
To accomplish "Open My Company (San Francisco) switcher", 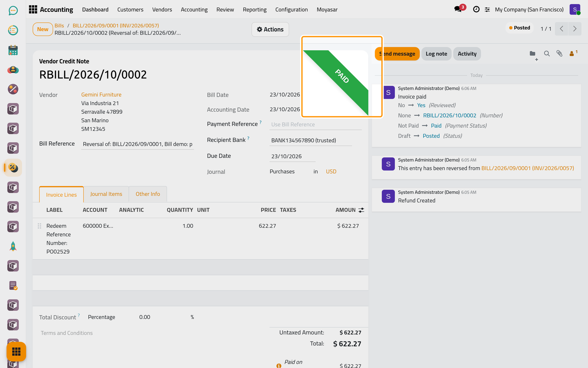I will pos(529,10).
